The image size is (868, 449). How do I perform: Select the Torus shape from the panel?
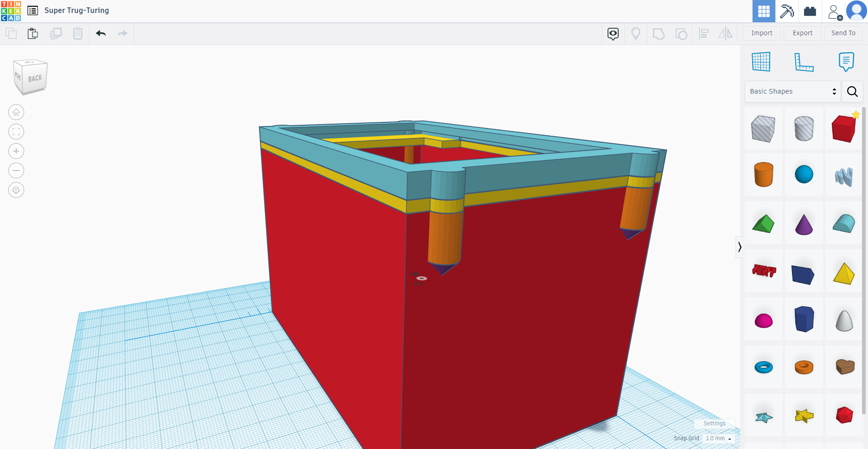(x=764, y=367)
